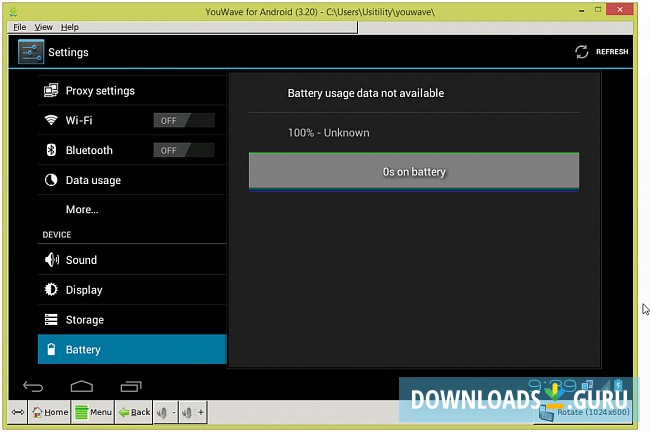Screen dimensions: 650x432
Task: Click the Rotate (1024x600) button
Action: [584, 412]
